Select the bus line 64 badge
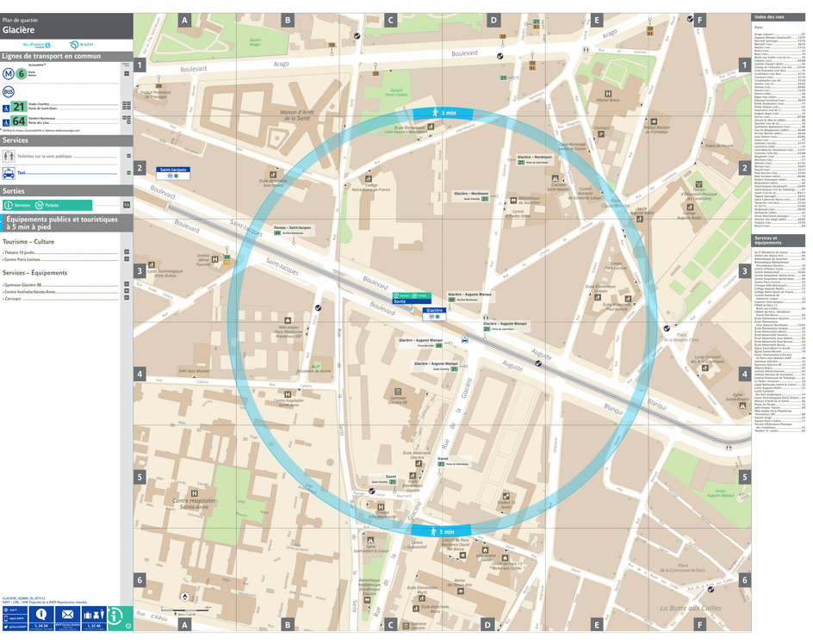813x644 pixels. 19,120
